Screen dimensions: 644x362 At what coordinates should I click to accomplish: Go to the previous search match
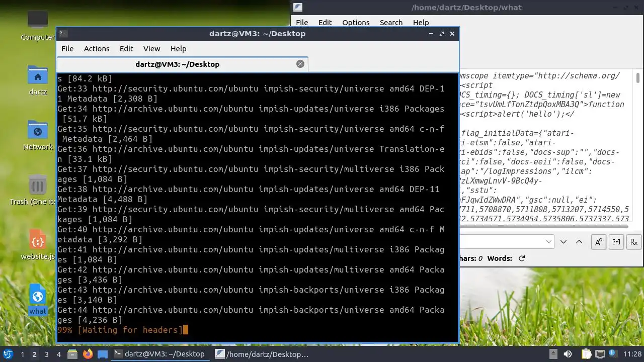(x=579, y=242)
